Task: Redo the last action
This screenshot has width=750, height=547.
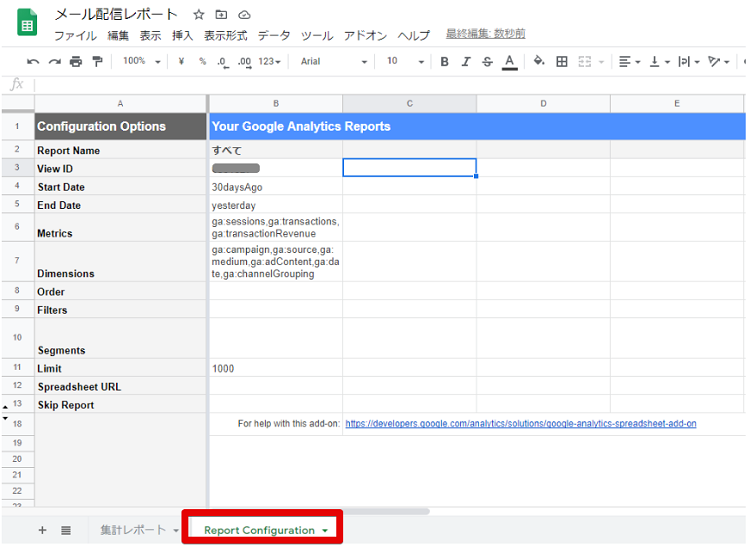Action: pos(55,62)
